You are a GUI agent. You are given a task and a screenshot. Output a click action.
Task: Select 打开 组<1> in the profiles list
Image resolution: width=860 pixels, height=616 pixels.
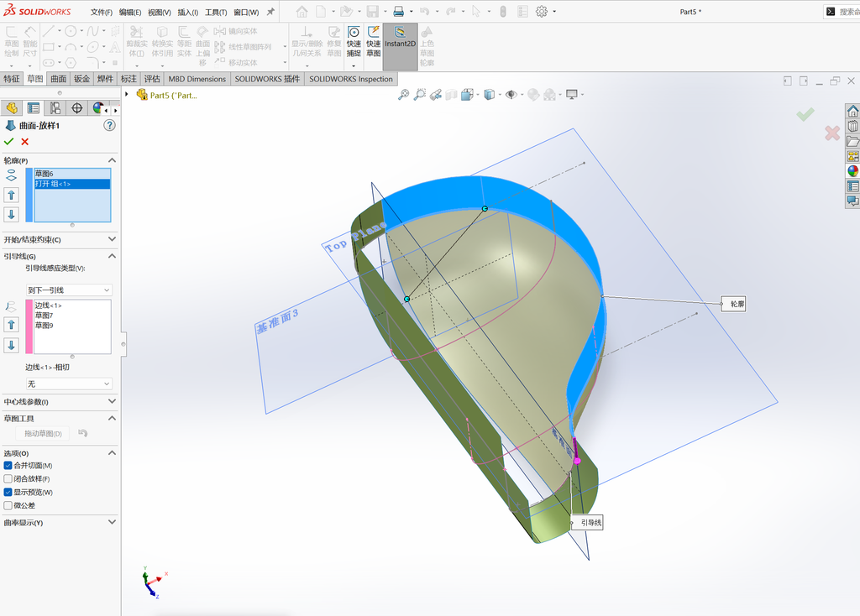72,184
